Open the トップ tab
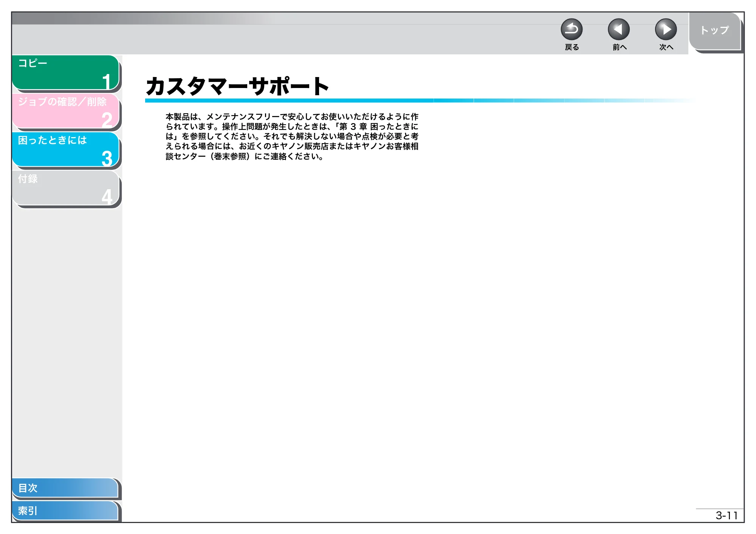Screen dimensions: 756x534 (x=715, y=31)
